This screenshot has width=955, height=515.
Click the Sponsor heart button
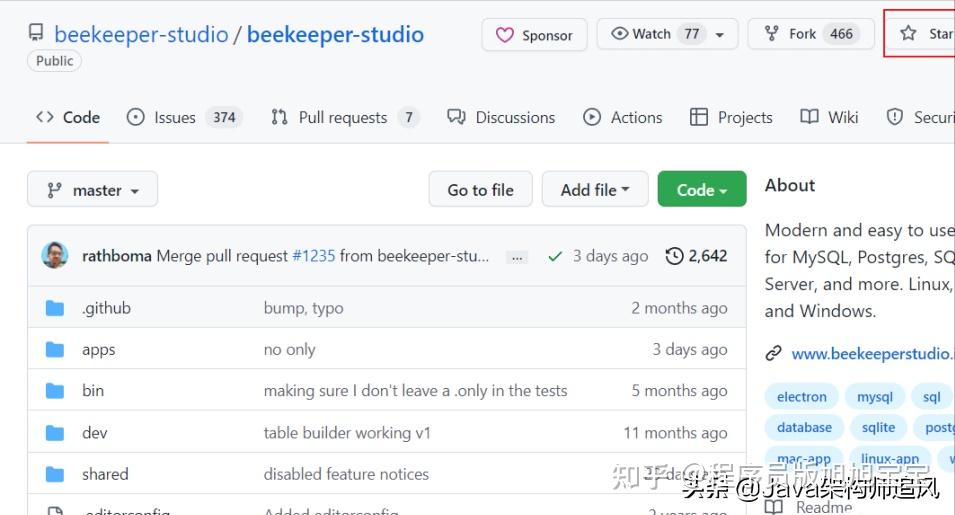534,35
